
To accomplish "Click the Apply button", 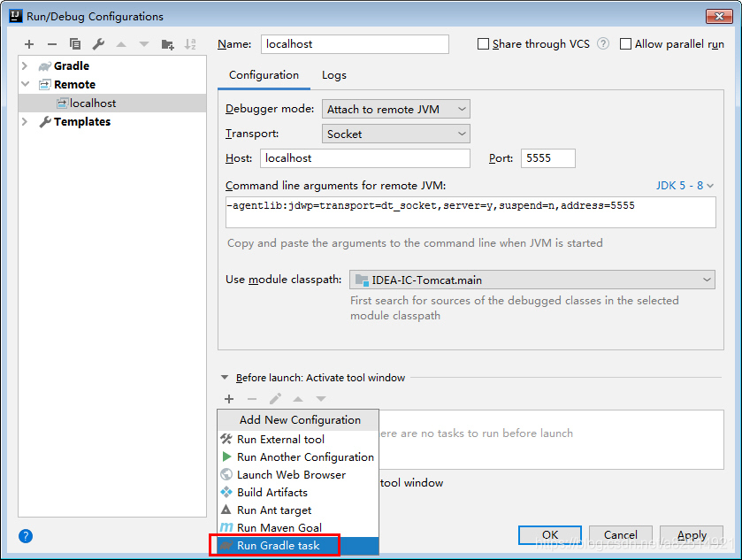I will (692, 535).
